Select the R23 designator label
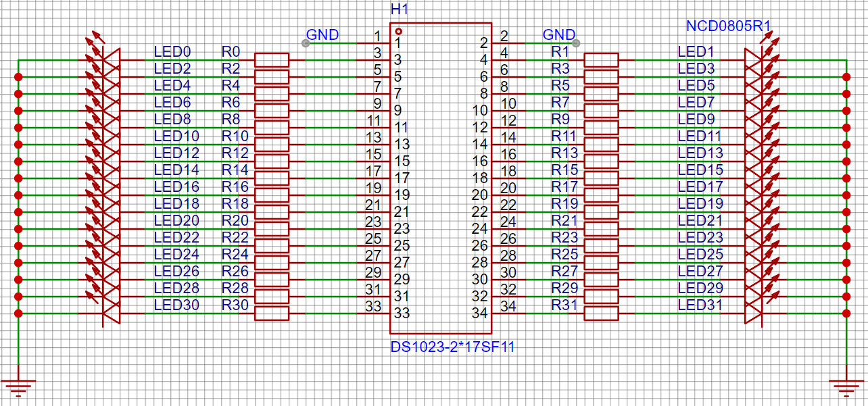868x406 pixels. click(x=564, y=237)
